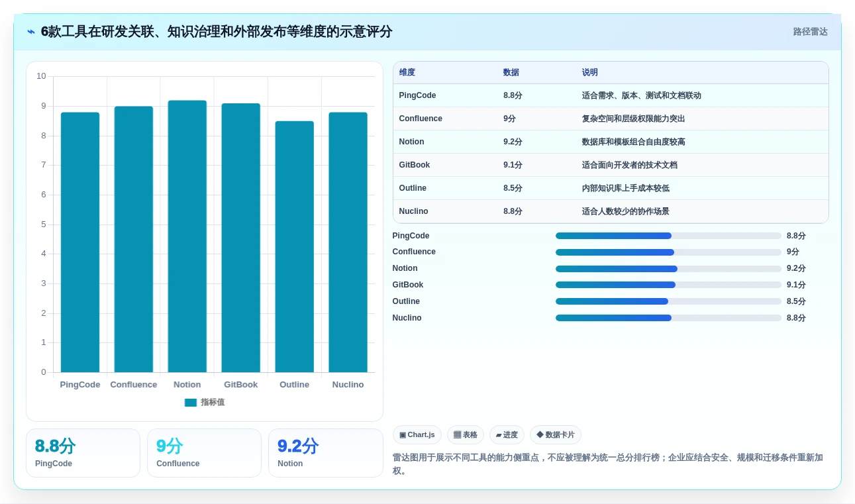Click the 路径雷达 label in the header
Viewport: 855px width, 504px height.
point(810,32)
